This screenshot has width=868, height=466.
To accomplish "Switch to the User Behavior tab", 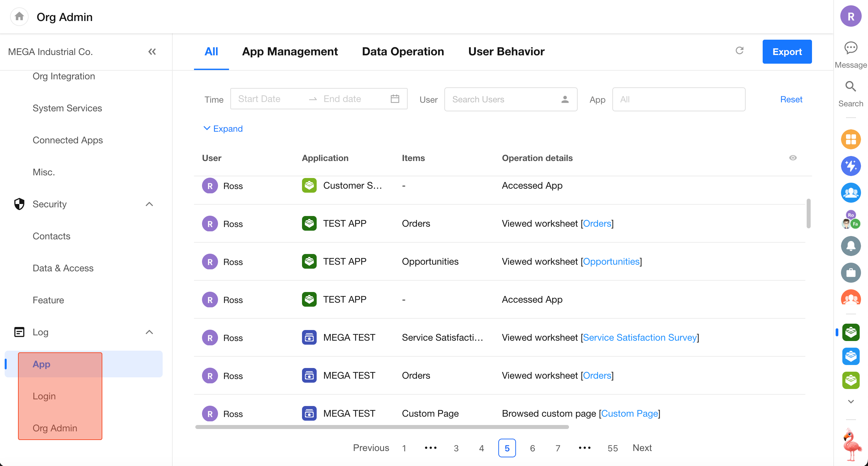I will pos(506,52).
